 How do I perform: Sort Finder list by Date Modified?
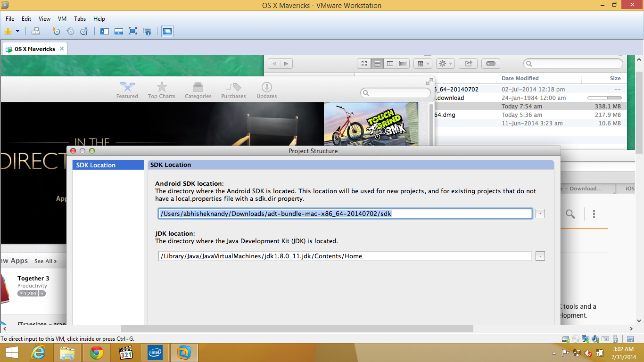520,78
